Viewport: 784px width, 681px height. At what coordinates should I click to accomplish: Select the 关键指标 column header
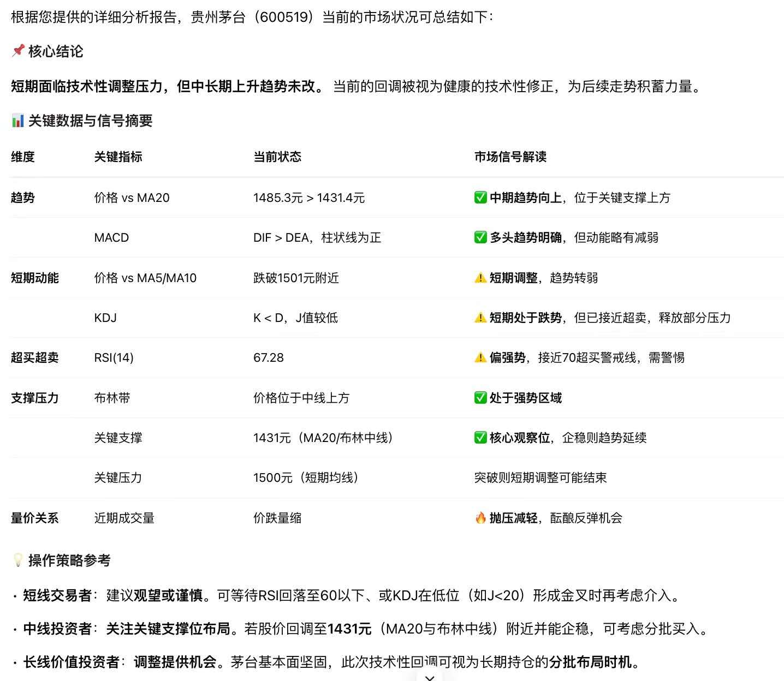(x=118, y=157)
